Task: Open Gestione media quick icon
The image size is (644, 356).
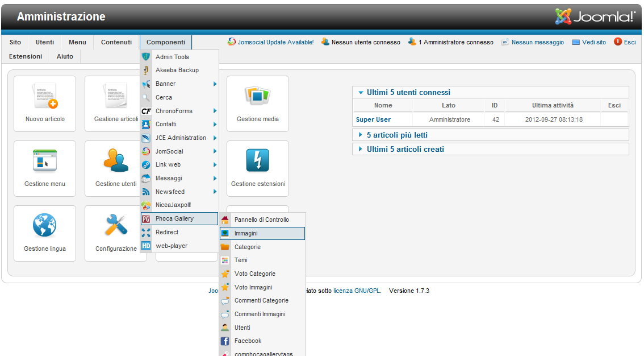Action: click(257, 104)
